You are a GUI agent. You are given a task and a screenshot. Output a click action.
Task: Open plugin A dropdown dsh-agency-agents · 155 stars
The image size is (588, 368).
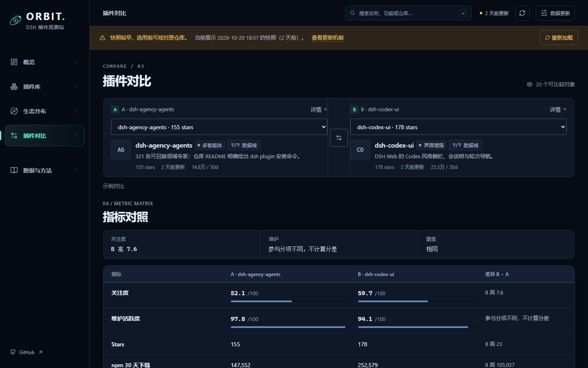click(x=219, y=127)
